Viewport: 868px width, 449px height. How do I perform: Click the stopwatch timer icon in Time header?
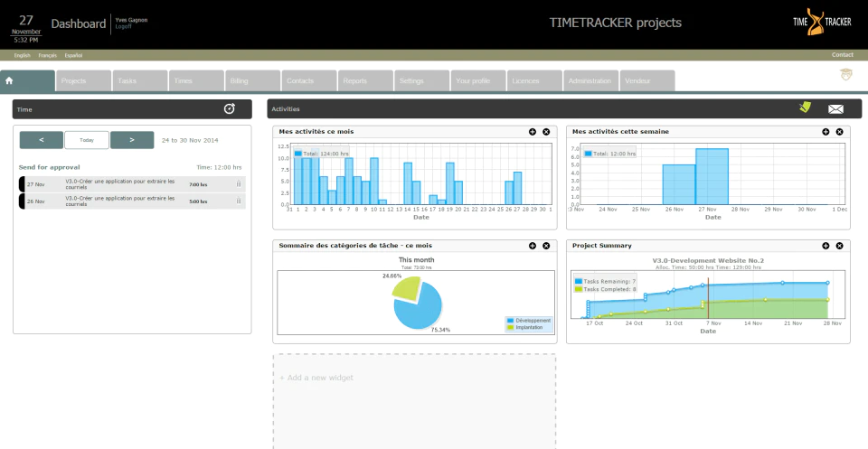point(229,109)
